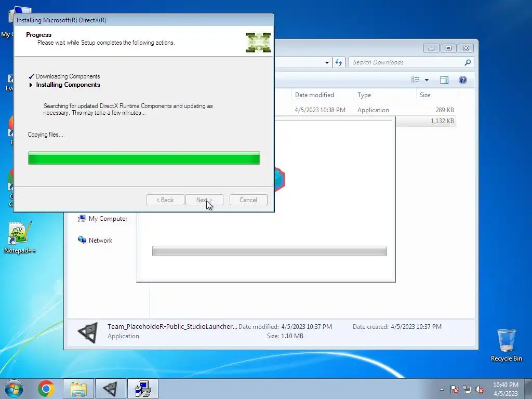The image size is (532, 399).
Task: Open the Recycle Bin
Action: point(506,345)
